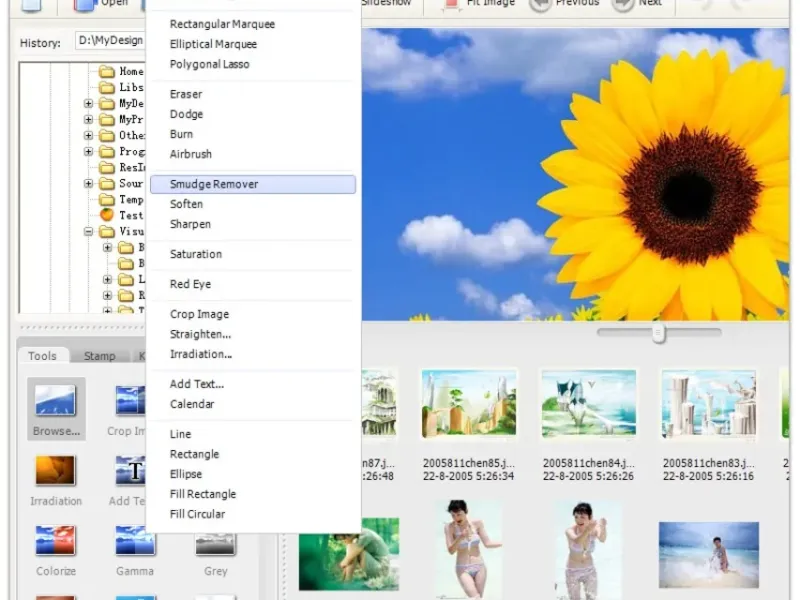The image size is (800, 600).
Task: Open the green forest photo thumbnail
Action: tap(349, 554)
